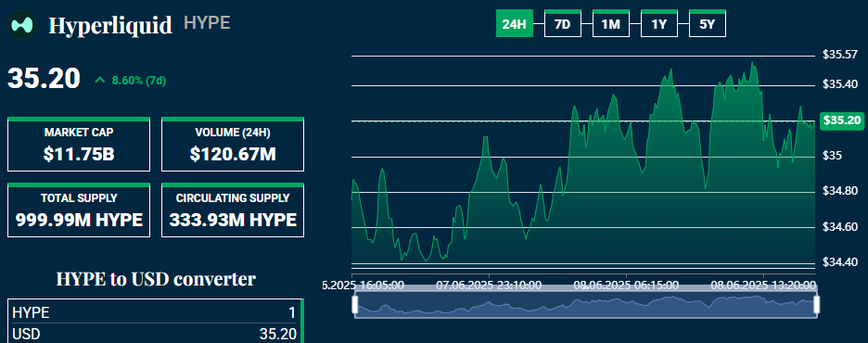The width and height of the screenshot is (868, 343).
Task: Show the 1Y price chart
Action: click(x=658, y=23)
